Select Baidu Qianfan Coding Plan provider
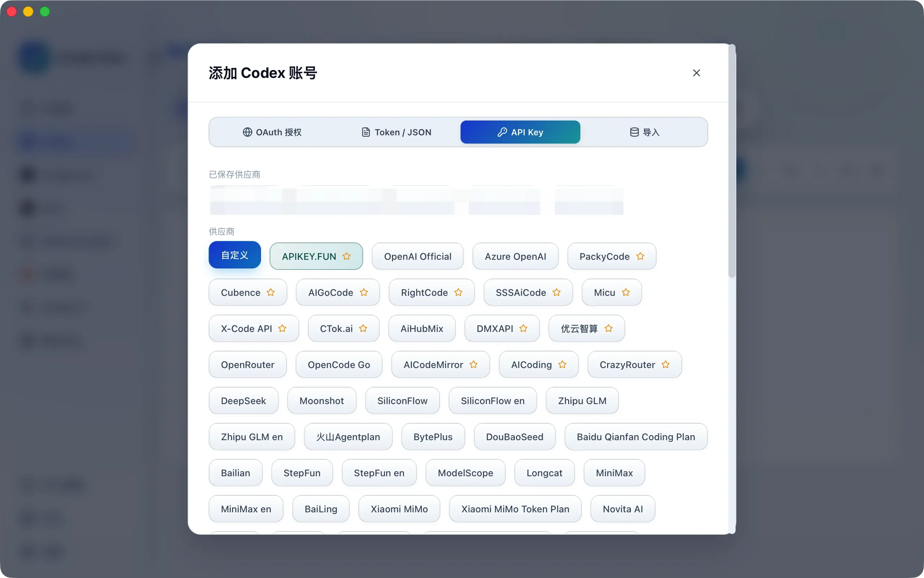The image size is (924, 578). (x=636, y=437)
